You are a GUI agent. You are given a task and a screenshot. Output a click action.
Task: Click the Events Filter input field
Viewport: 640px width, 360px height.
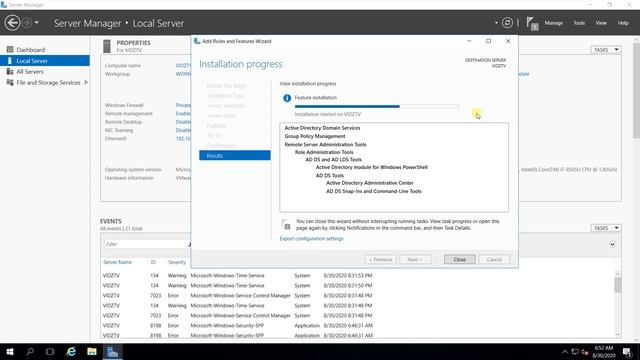click(146, 244)
